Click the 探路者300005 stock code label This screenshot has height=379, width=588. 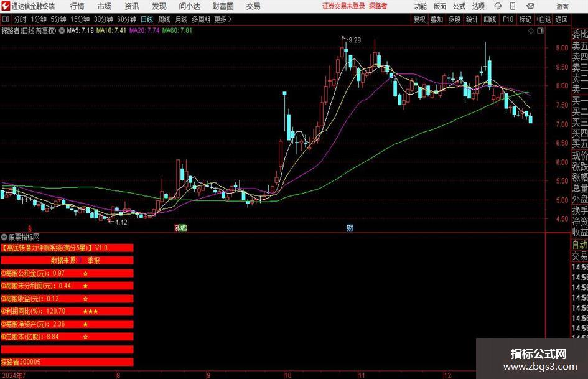[21, 362]
